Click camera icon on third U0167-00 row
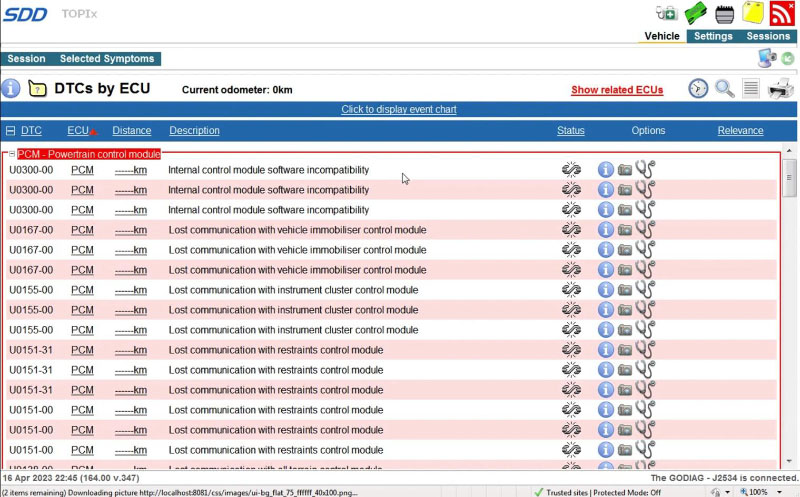800x497 pixels. tap(624, 270)
